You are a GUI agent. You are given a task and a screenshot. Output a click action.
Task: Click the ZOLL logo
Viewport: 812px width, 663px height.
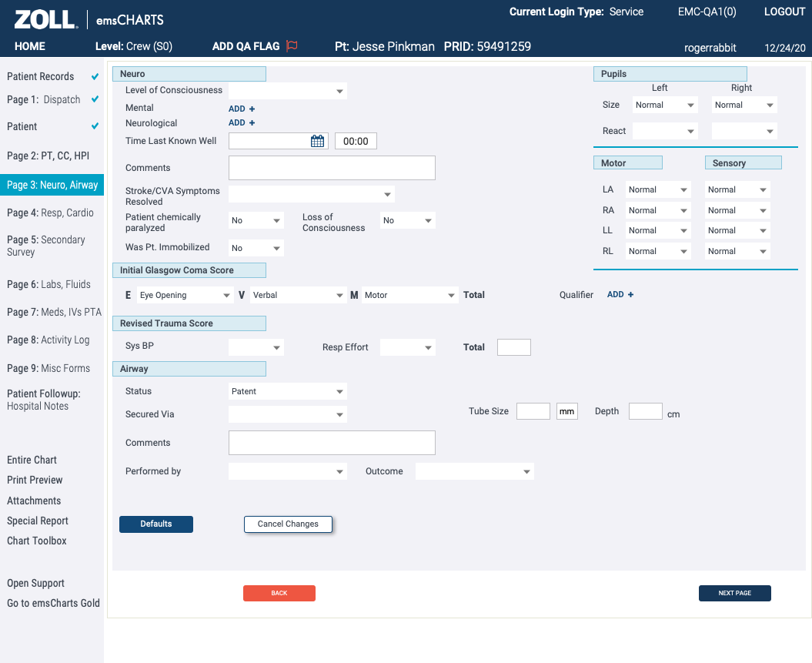(x=46, y=20)
